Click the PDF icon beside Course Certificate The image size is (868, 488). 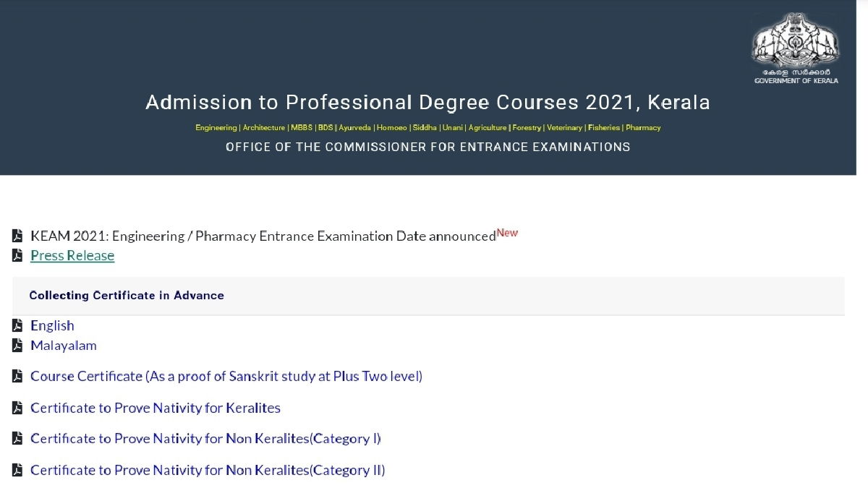[x=17, y=376]
